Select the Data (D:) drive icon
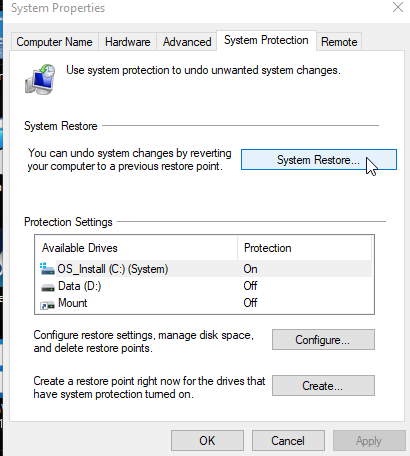The image size is (410, 456). pyautogui.click(x=48, y=287)
